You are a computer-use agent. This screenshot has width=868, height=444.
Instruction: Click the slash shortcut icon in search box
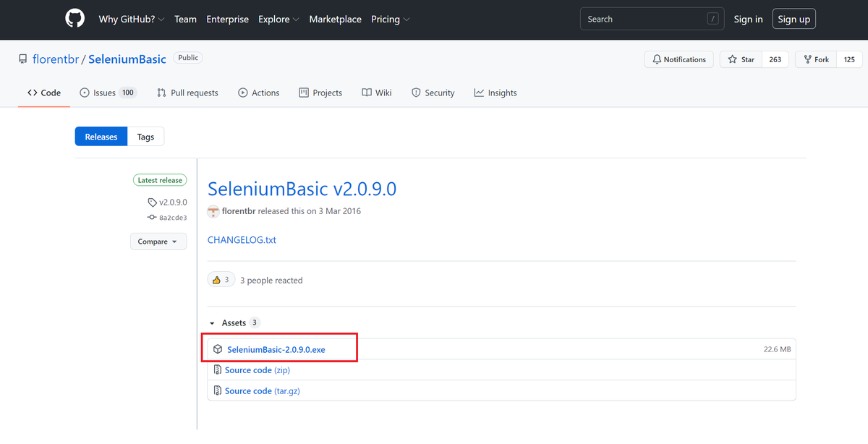(x=713, y=20)
